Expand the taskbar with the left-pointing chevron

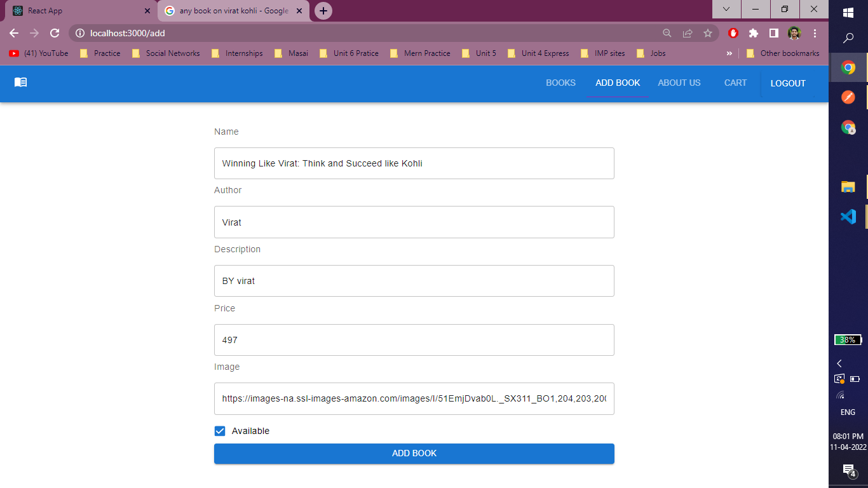(839, 363)
